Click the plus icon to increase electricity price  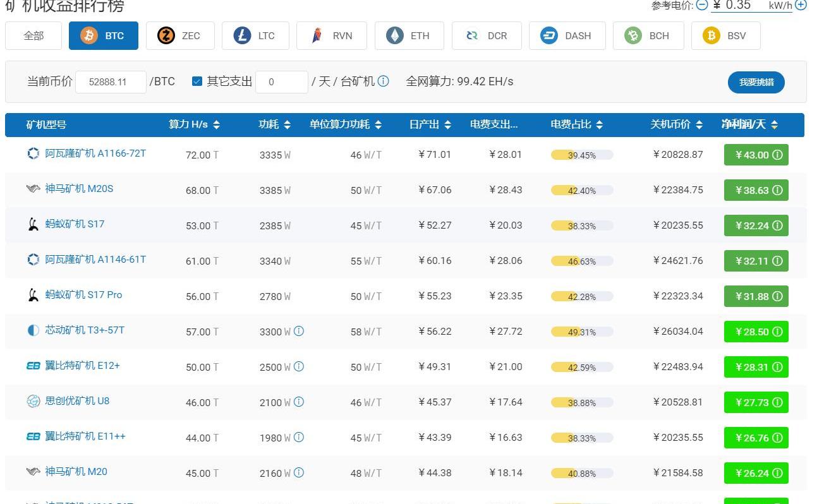tap(801, 5)
